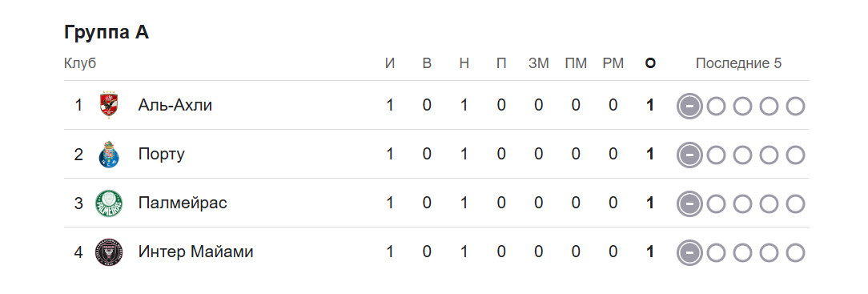
Task: Click the ЗМ goals scored column header
Action: tap(539, 63)
